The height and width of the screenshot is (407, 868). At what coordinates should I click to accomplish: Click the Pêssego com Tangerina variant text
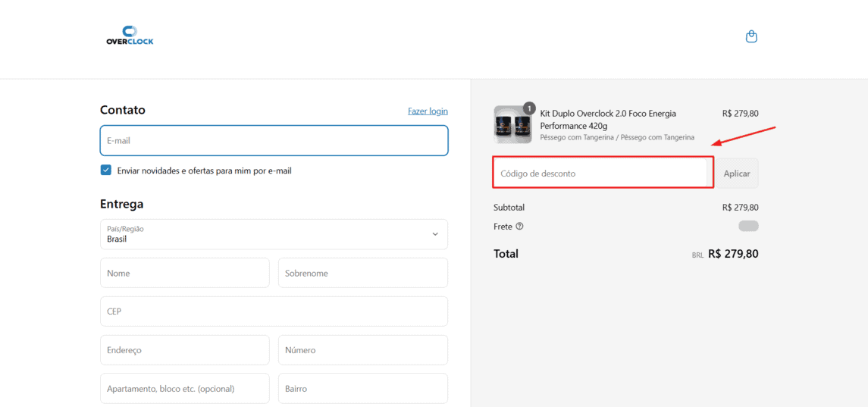pyautogui.click(x=617, y=136)
